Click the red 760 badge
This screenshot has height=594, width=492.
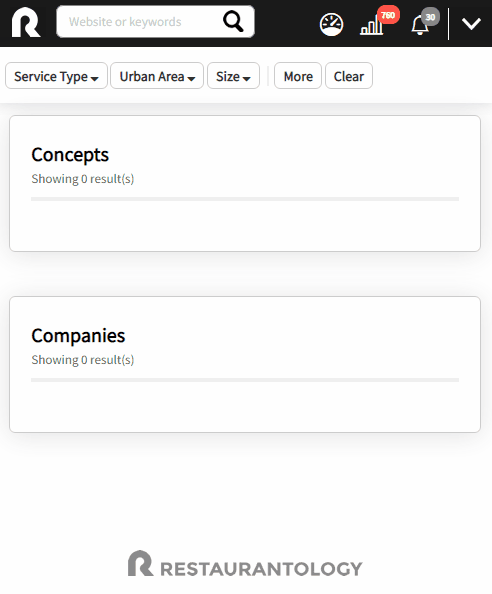coord(388,15)
